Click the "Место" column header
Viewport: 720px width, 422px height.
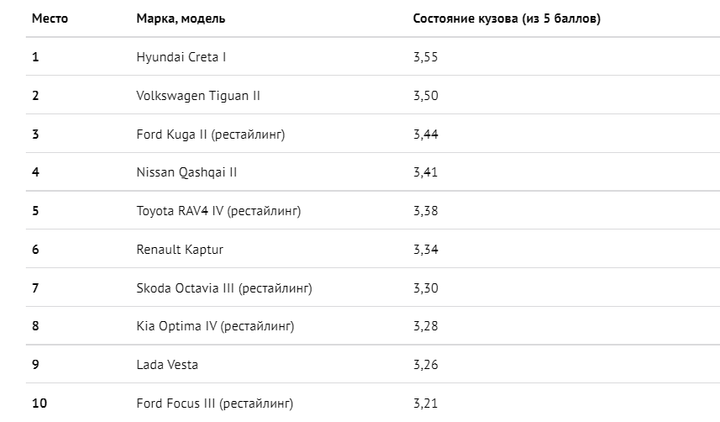tap(50, 18)
